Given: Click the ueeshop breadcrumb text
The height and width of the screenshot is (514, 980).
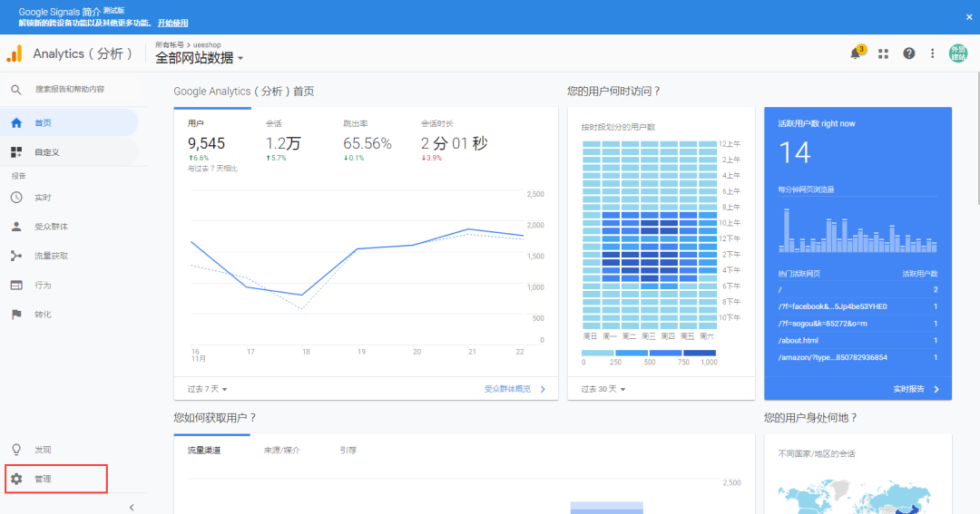Looking at the screenshot, I should click(207, 45).
